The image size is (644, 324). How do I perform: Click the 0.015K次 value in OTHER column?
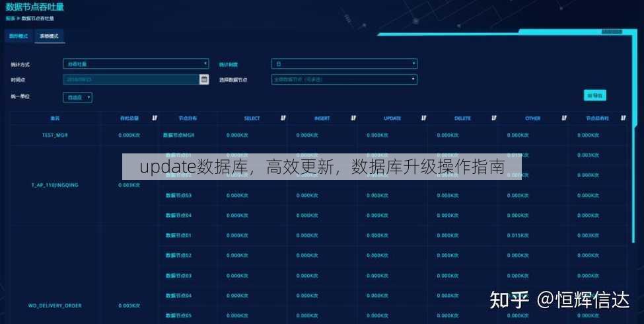(x=518, y=235)
